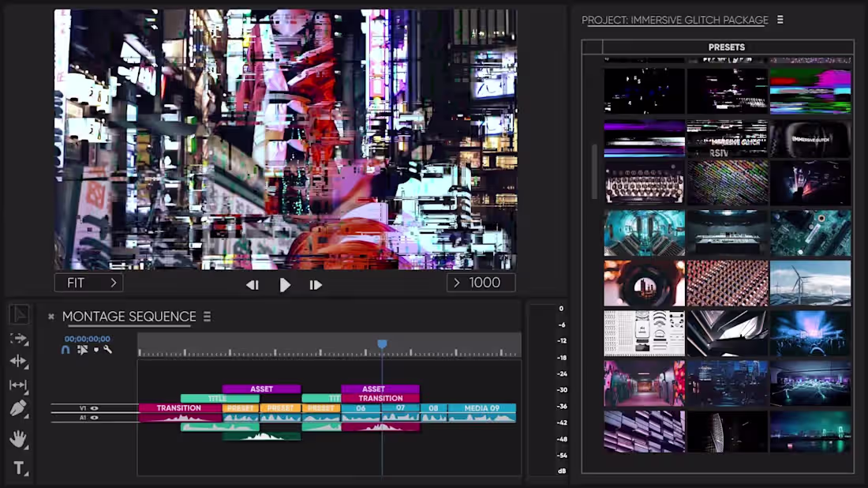Step forward one frame
Image resolution: width=868 pixels, height=488 pixels.
point(316,285)
